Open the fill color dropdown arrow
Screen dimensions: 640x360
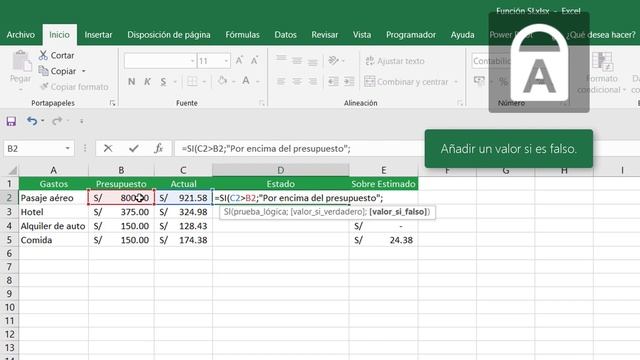pos(233,82)
